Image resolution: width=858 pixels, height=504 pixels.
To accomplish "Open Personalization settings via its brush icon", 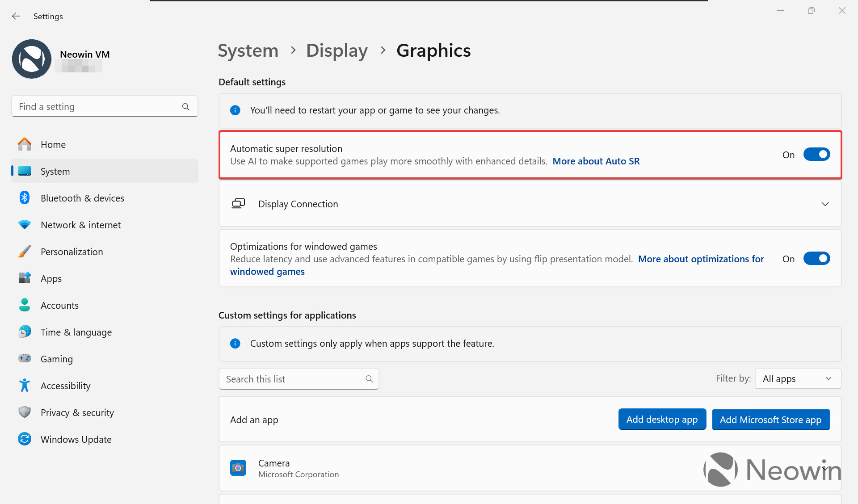I will tap(25, 251).
